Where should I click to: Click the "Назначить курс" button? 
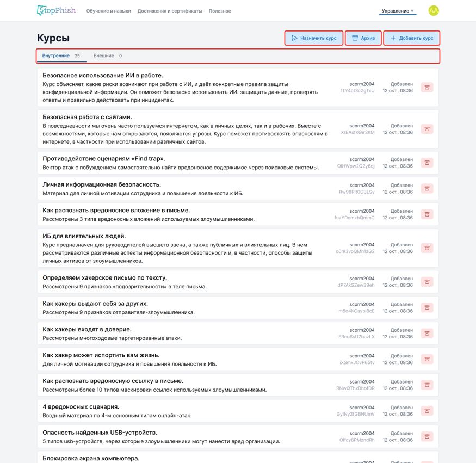(314, 38)
